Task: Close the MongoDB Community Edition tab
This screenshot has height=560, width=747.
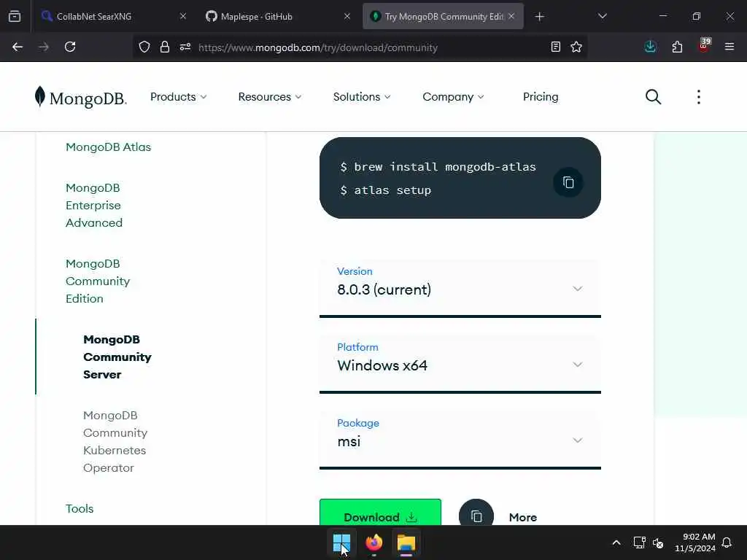Action: click(511, 16)
